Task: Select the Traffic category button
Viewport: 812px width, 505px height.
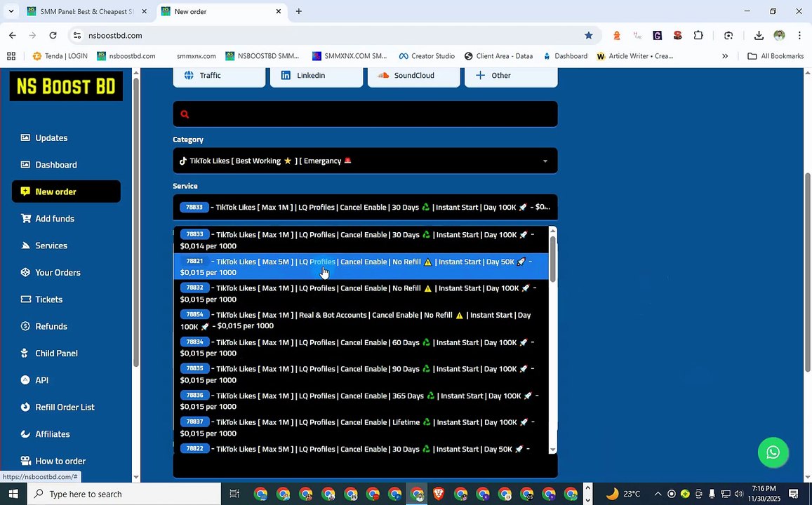Action: point(219,76)
